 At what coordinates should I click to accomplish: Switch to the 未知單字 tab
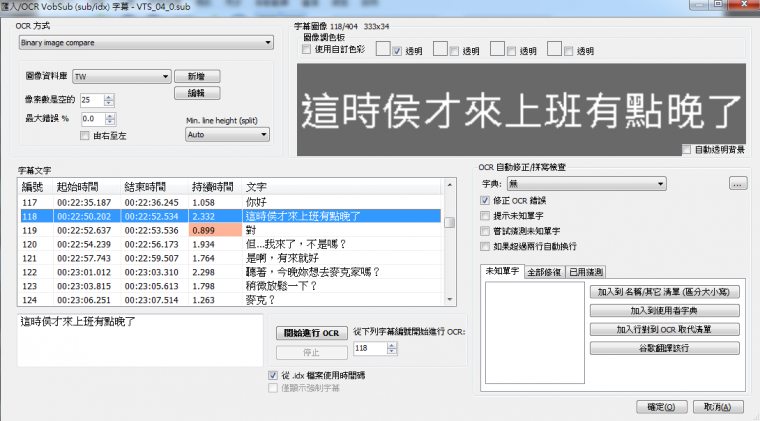[x=502, y=271]
